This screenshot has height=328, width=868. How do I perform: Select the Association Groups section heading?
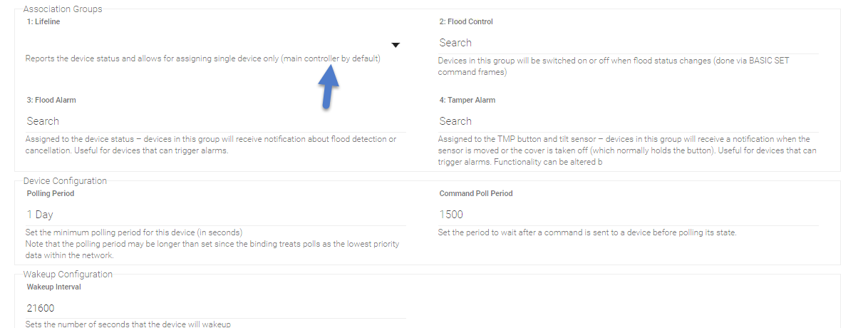(x=63, y=9)
